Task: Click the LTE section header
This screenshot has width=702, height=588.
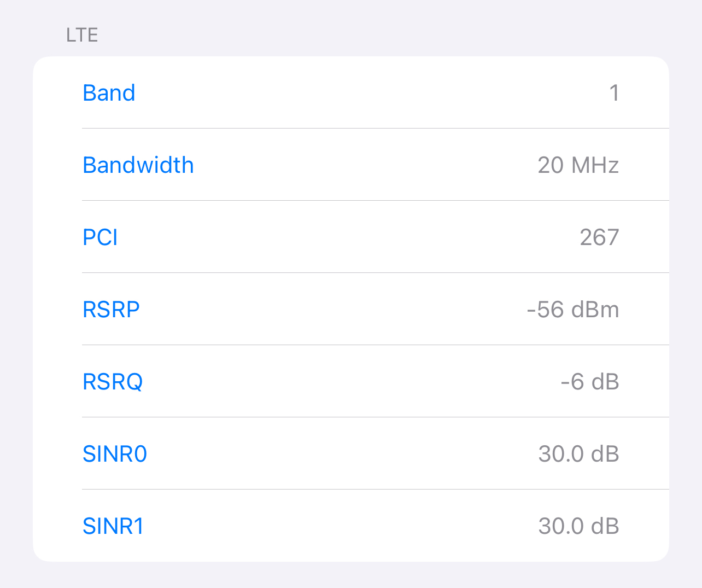Action: 82,35
